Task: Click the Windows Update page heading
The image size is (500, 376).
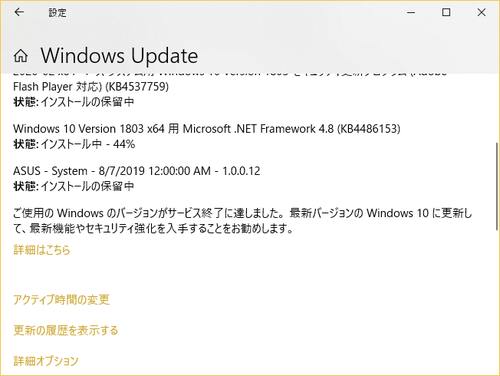Action: [119, 56]
